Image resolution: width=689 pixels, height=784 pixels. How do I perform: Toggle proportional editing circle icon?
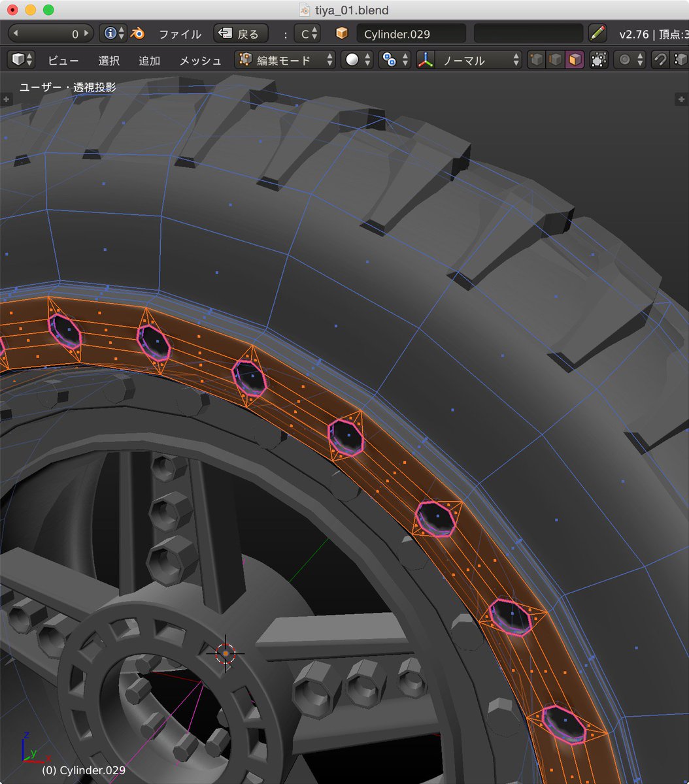(x=630, y=60)
